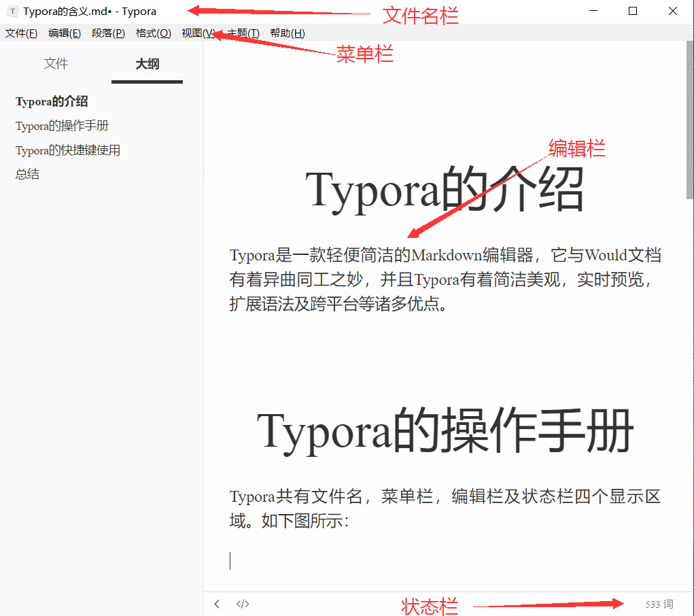This screenshot has height=616, width=694.
Task: Jump to the Typora的介绍 outline entry
Action: point(52,101)
